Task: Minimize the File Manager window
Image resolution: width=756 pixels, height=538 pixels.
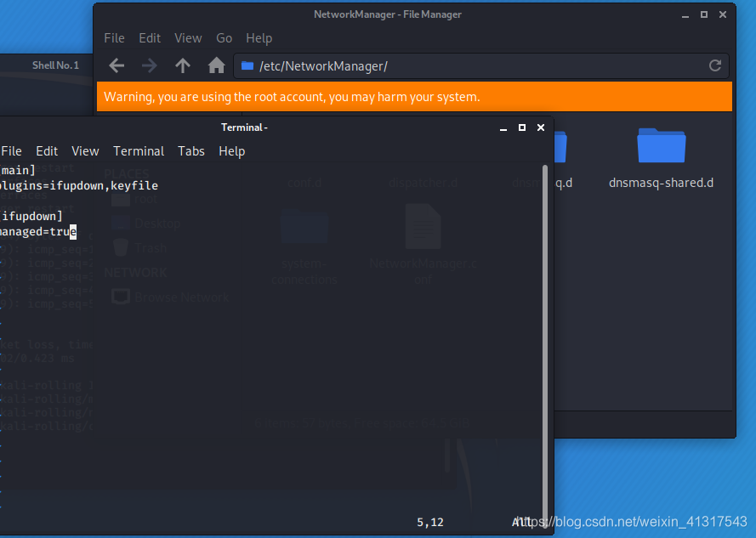Action: pyautogui.click(x=685, y=15)
